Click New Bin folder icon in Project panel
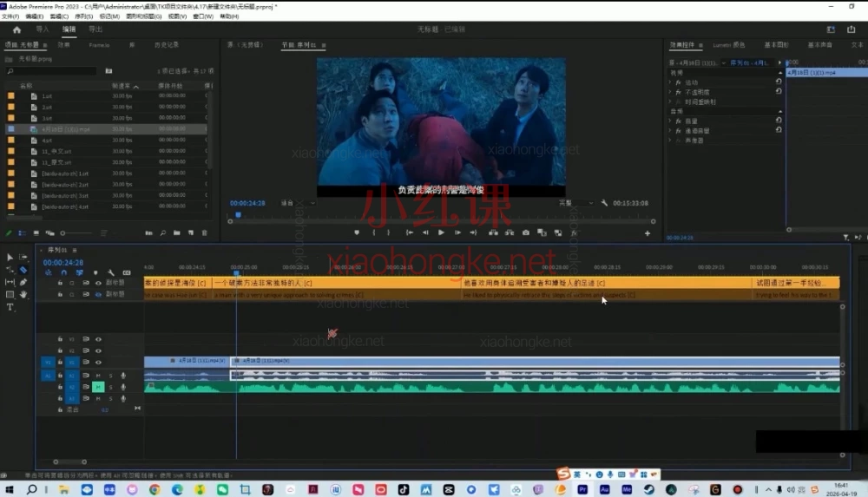 tap(176, 233)
